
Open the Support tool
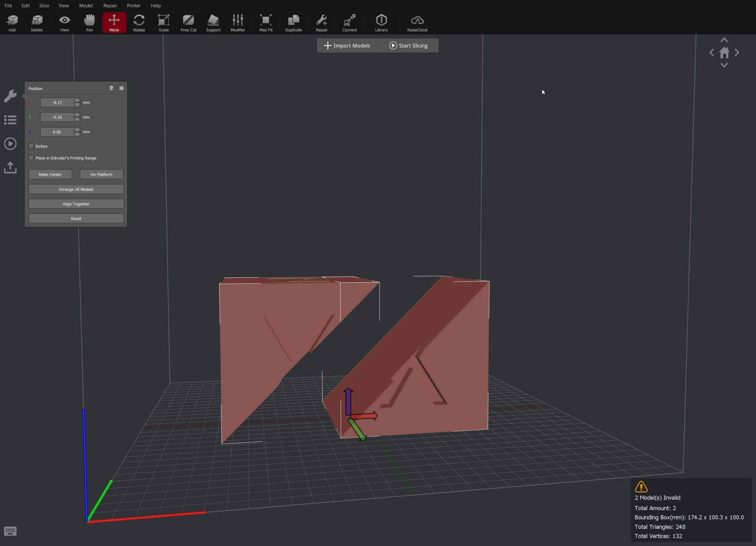tap(213, 22)
